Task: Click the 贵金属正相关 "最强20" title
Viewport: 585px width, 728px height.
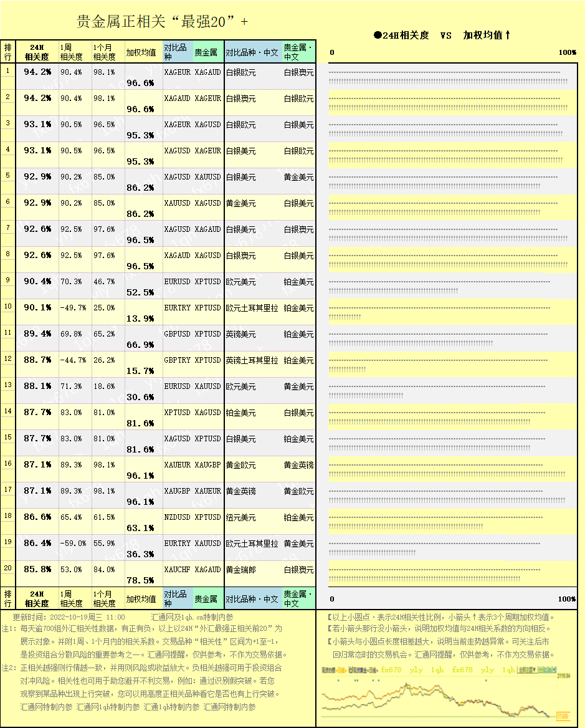Action: (162, 22)
